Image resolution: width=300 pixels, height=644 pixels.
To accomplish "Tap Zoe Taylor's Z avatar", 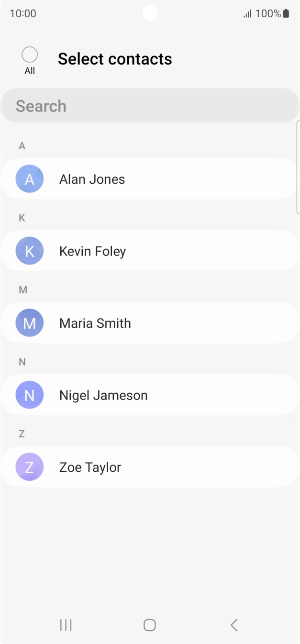I will (30, 467).
